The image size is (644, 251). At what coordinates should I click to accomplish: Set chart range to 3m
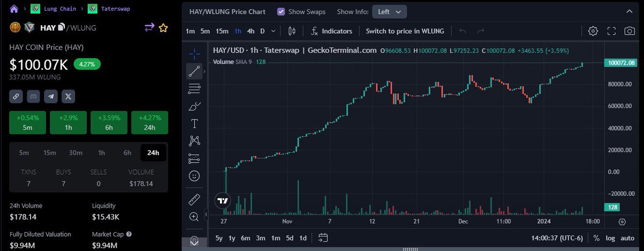click(x=260, y=238)
